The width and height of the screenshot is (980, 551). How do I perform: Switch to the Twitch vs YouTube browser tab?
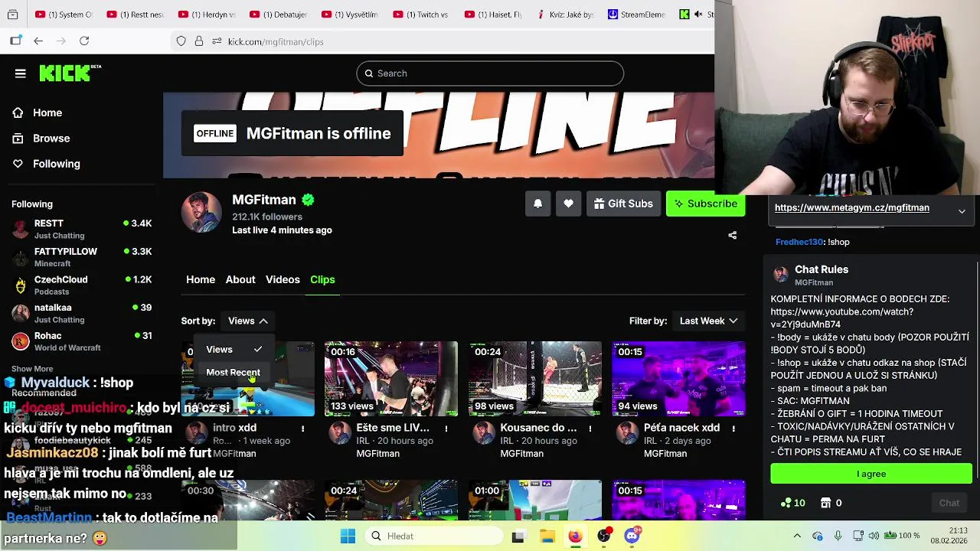[422, 15]
